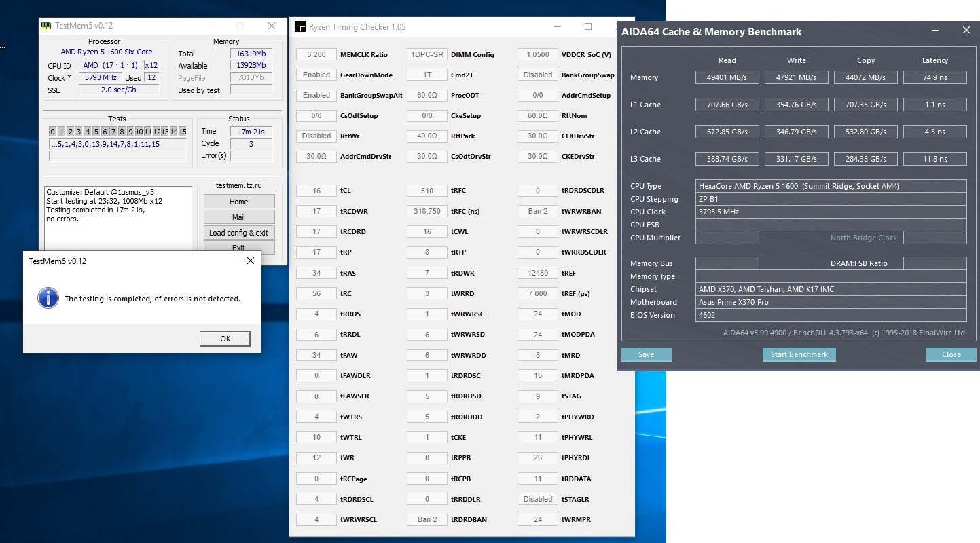Click the tWRWRBAN field showing Ban 2
The height and width of the screenshot is (543, 980).
click(538, 211)
